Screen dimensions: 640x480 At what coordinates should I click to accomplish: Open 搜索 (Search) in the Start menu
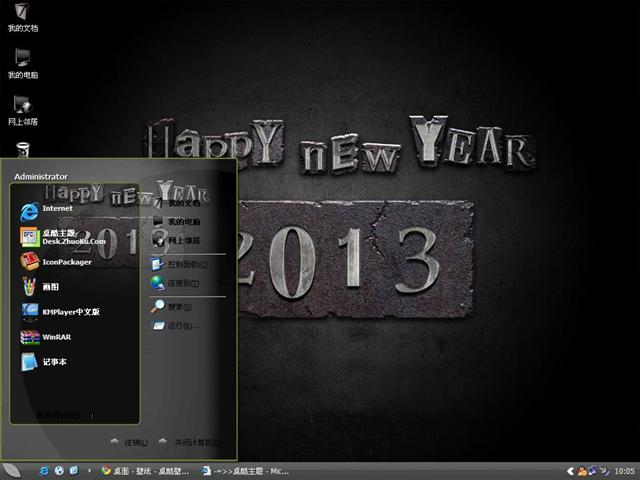point(179,307)
